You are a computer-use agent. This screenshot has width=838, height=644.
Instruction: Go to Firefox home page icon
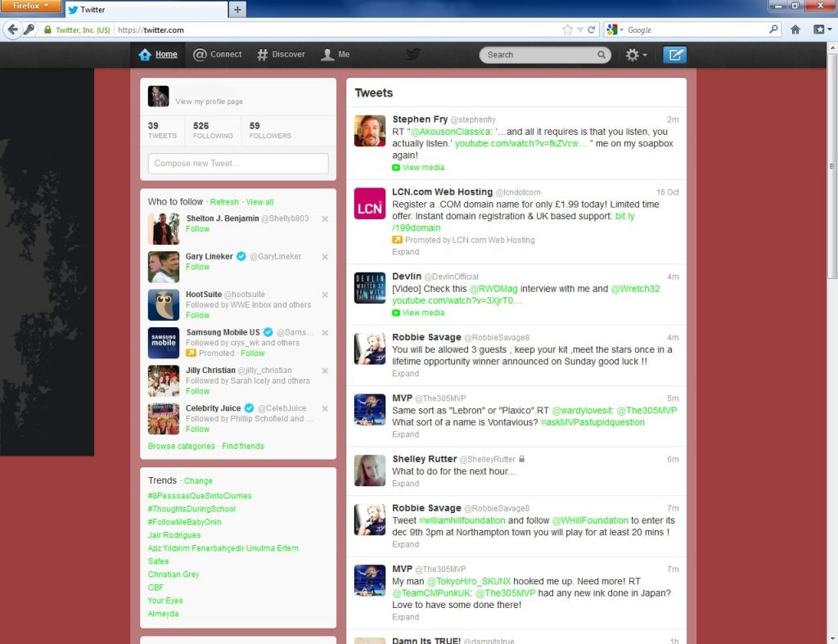click(x=795, y=29)
